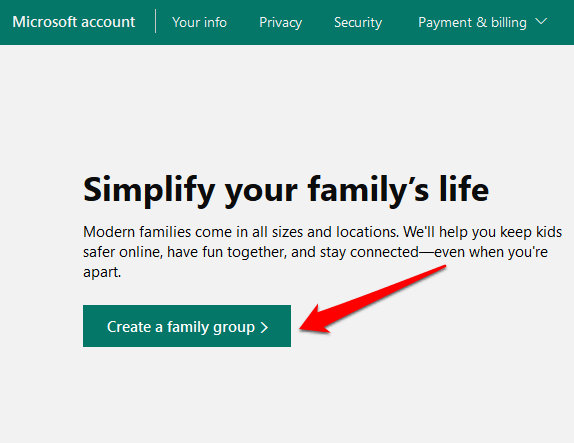
Task: Click the text "safer online" in the description
Action: 123,252
